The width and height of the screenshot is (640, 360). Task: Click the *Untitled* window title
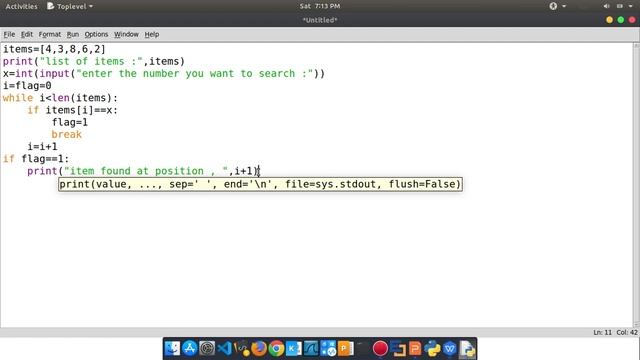click(320, 20)
